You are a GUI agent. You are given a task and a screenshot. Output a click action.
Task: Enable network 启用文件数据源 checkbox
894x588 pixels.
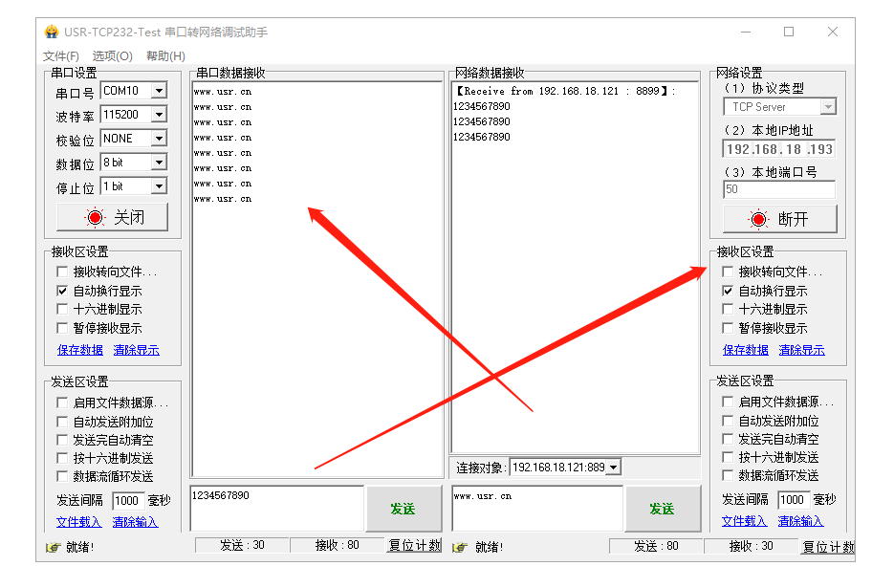click(x=728, y=402)
